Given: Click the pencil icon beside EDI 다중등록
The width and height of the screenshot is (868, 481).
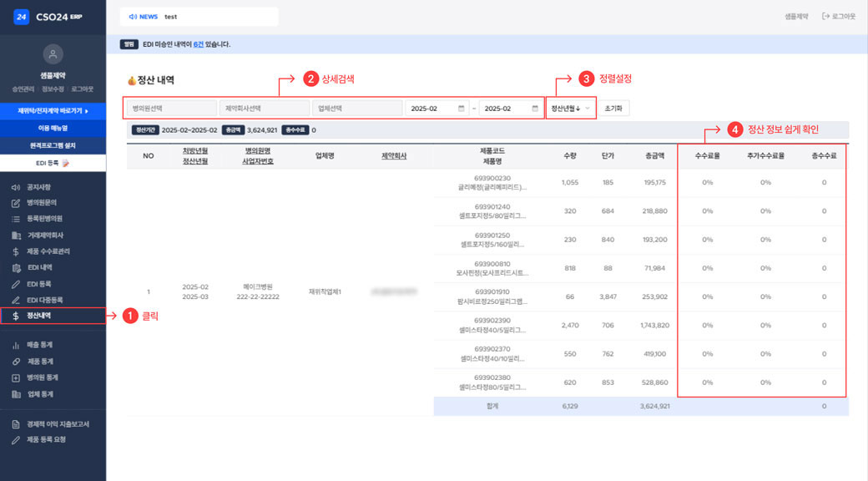Looking at the screenshot, I should click(x=16, y=300).
